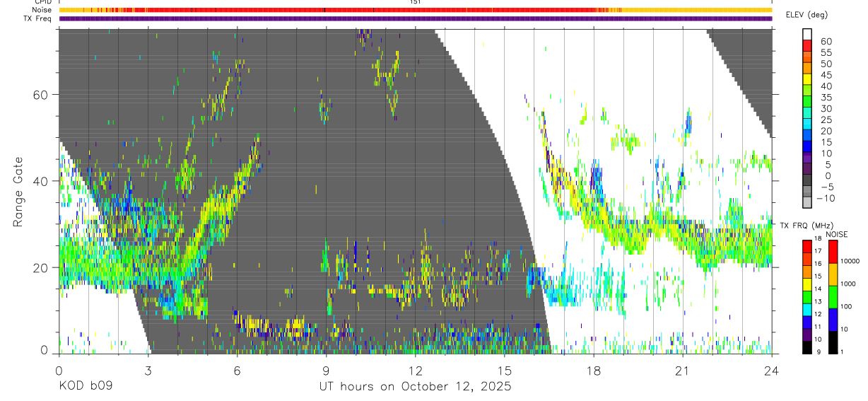Click the ELEV legend value "35"
Viewport: 868px width, 401px height.
(x=826, y=97)
